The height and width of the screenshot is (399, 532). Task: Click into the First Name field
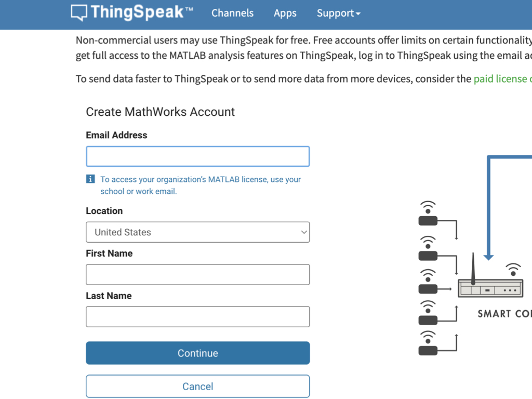198,274
